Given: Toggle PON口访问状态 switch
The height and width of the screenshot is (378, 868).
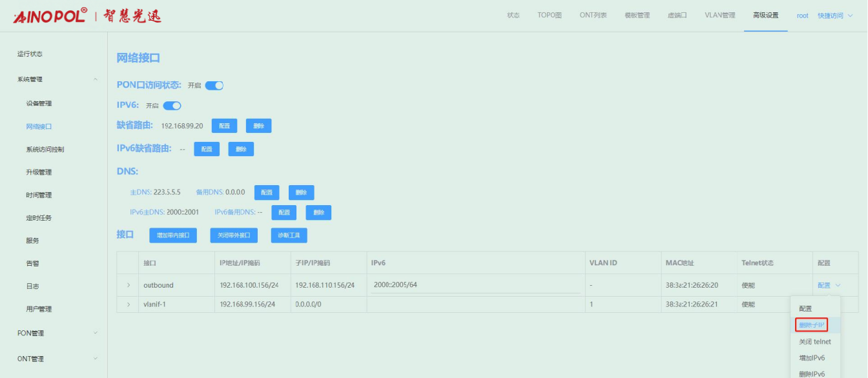Looking at the screenshot, I should (214, 86).
